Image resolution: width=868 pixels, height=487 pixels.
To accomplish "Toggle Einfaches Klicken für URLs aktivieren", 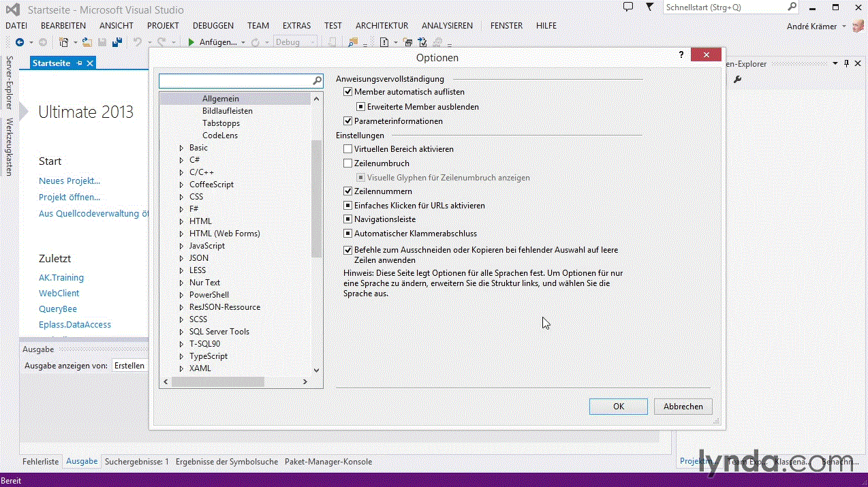I will pyautogui.click(x=348, y=206).
